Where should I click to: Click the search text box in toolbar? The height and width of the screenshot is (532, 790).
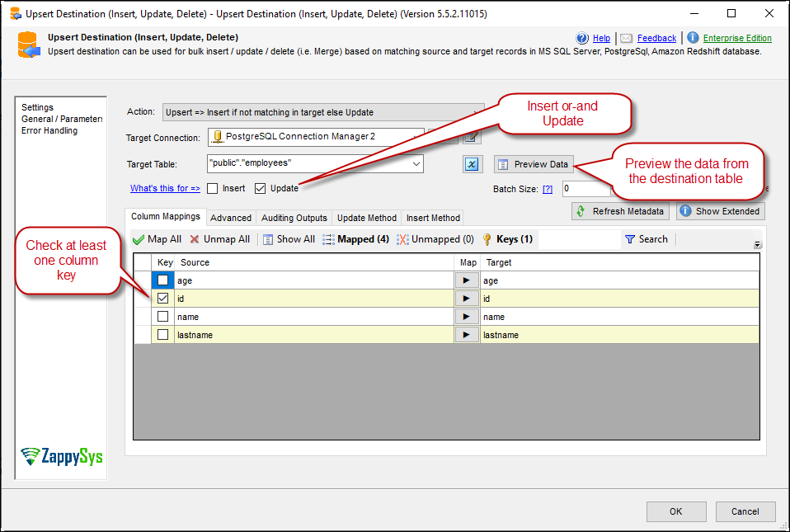tap(580, 239)
